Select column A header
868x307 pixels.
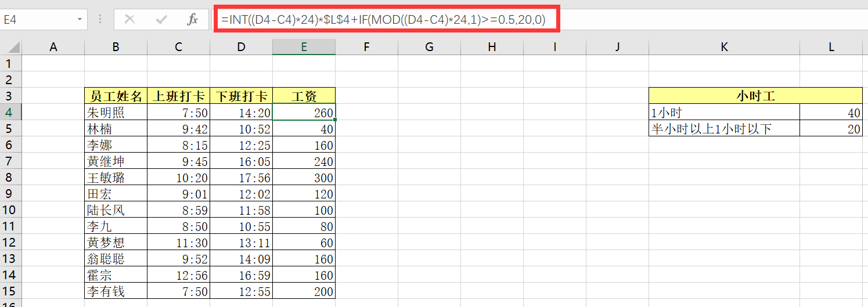tap(53, 47)
